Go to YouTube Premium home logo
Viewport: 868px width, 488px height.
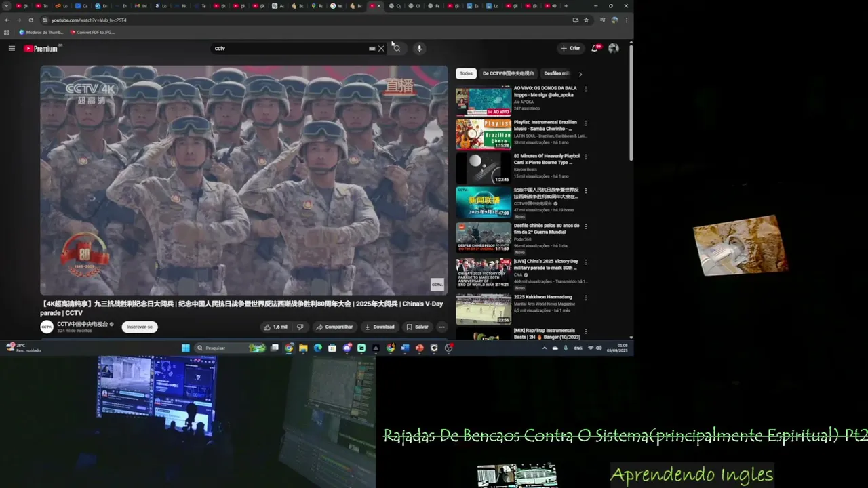[x=41, y=48]
